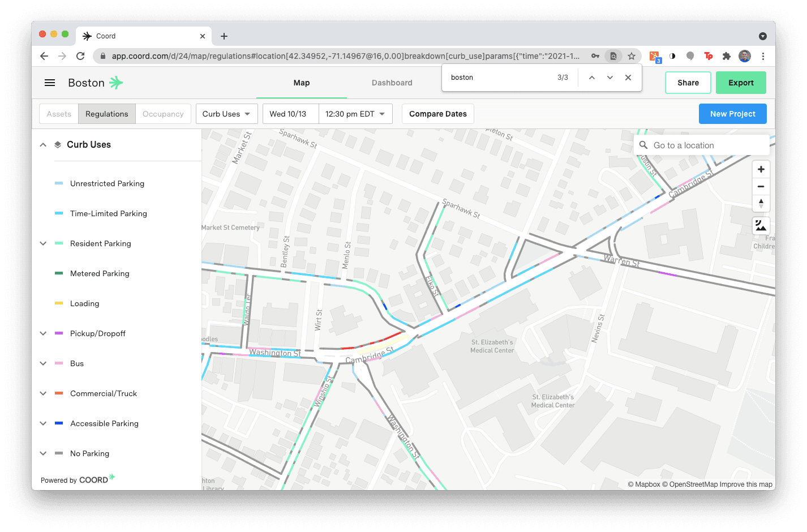Switch to Assets view
The width and height of the screenshot is (807, 532).
(59, 114)
